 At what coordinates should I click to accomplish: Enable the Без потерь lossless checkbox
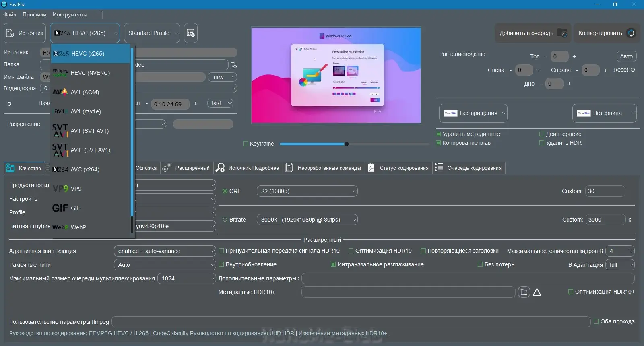click(480, 264)
